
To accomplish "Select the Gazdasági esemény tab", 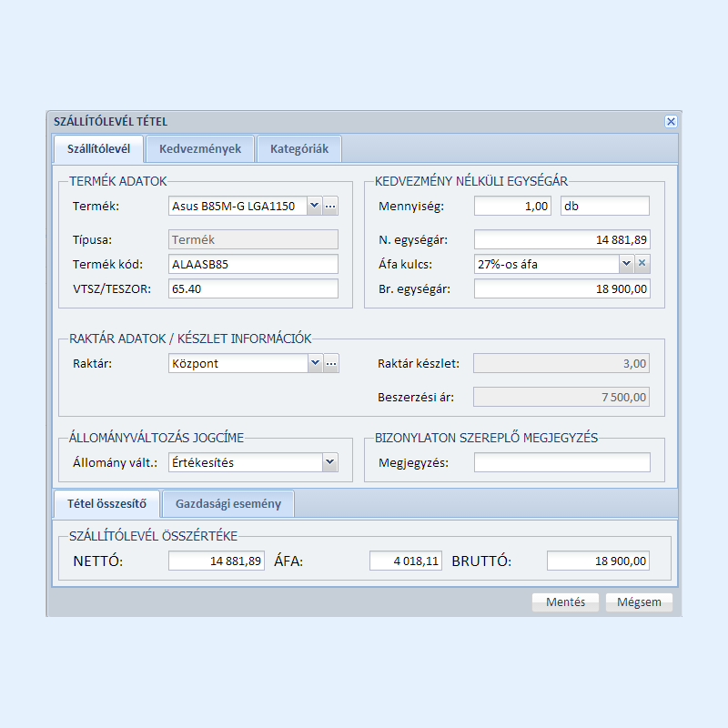I will 227,503.
